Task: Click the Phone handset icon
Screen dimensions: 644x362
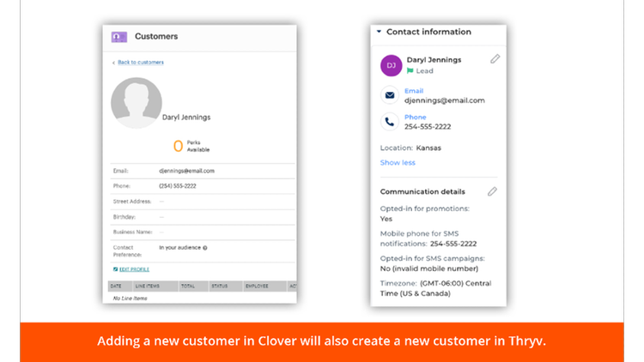Action: click(x=390, y=122)
